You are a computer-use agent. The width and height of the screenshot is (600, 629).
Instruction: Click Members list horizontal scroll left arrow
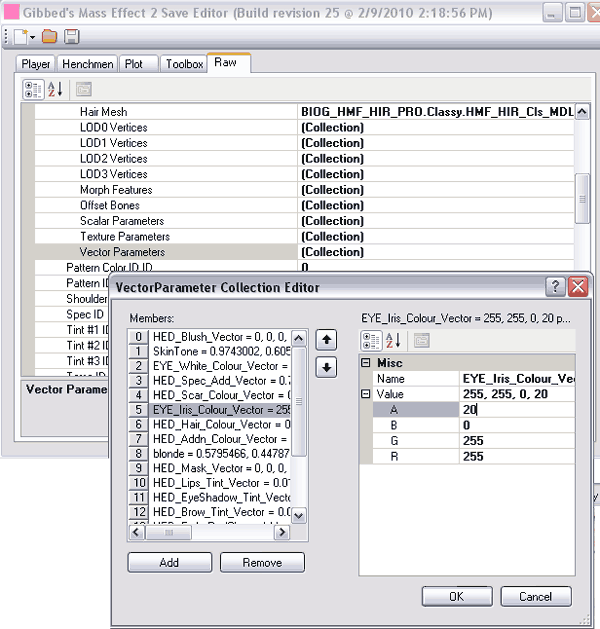[136, 532]
